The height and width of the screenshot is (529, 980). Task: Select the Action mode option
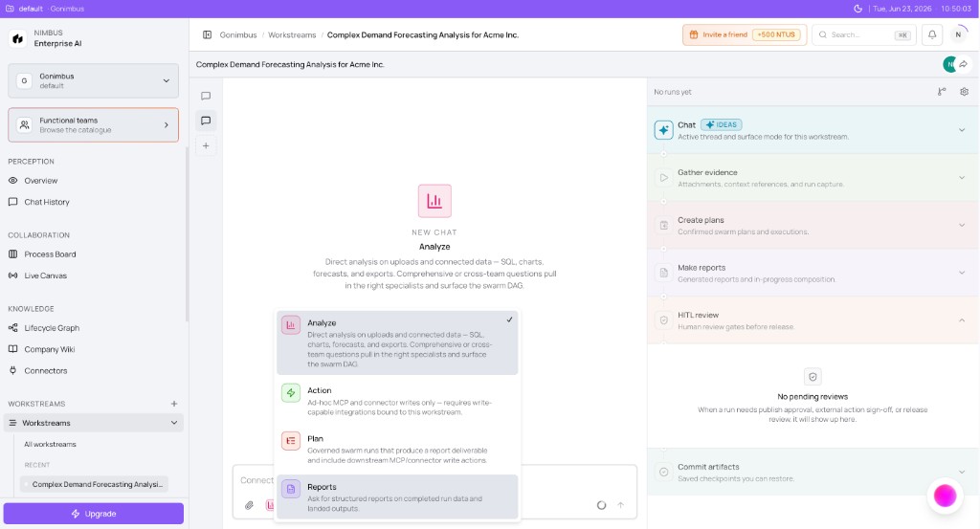[397, 401]
